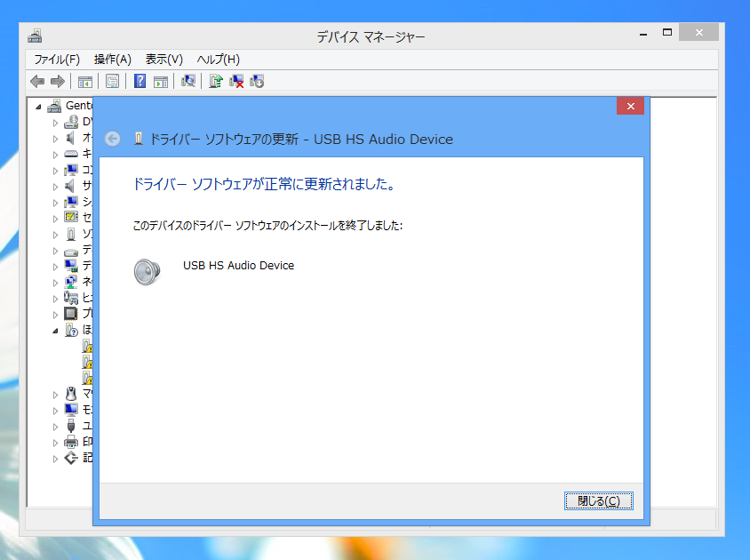Open the ファイル(F) menu
750x560 pixels.
tap(57, 60)
